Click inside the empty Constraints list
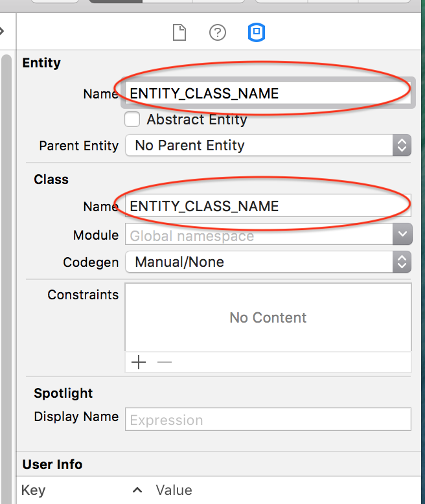 point(268,317)
